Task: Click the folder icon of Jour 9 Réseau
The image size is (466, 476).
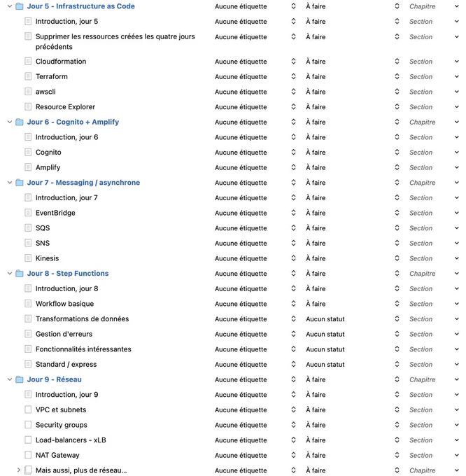Action: (x=20, y=379)
